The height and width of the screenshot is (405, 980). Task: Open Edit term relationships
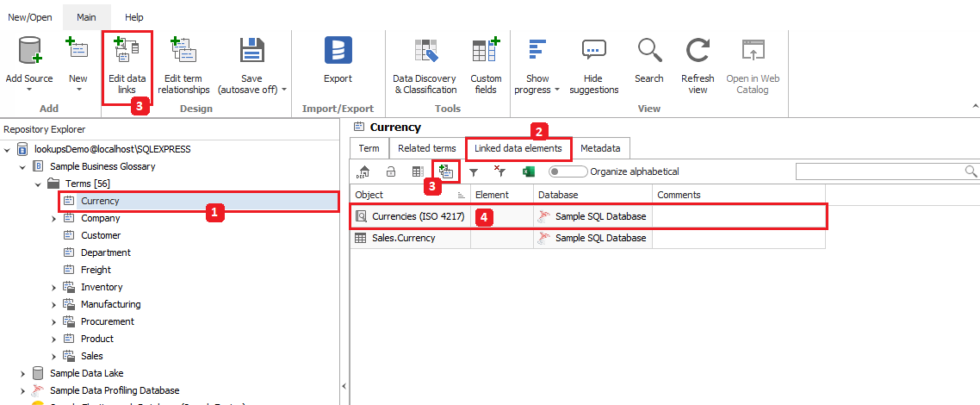pyautogui.click(x=184, y=52)
